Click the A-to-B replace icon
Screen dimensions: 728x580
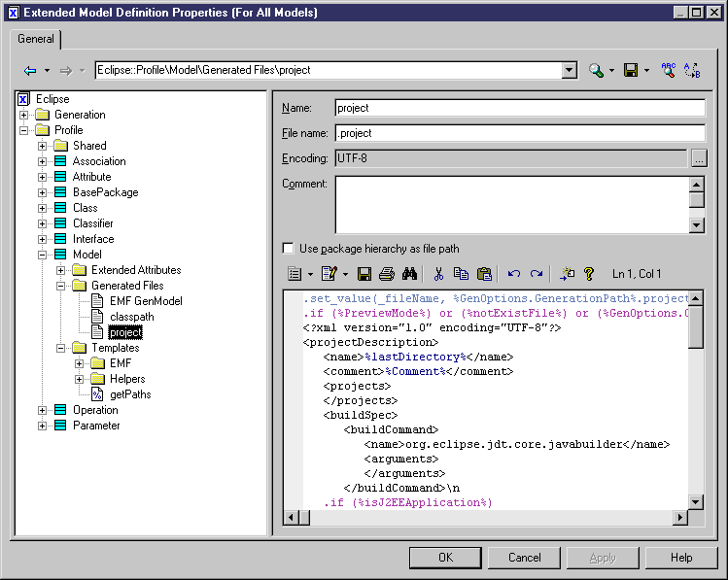(692, 70)
